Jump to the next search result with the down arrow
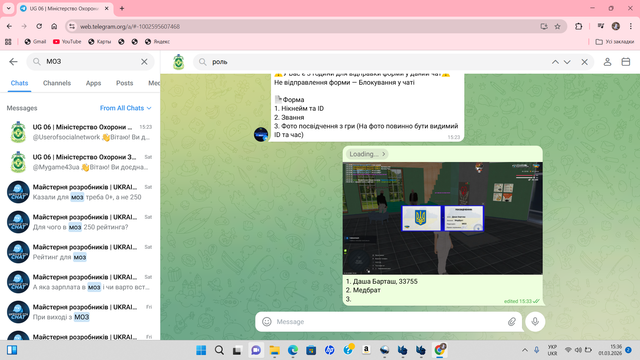Viewport: 640px width, 360px height. click(567, 62)
